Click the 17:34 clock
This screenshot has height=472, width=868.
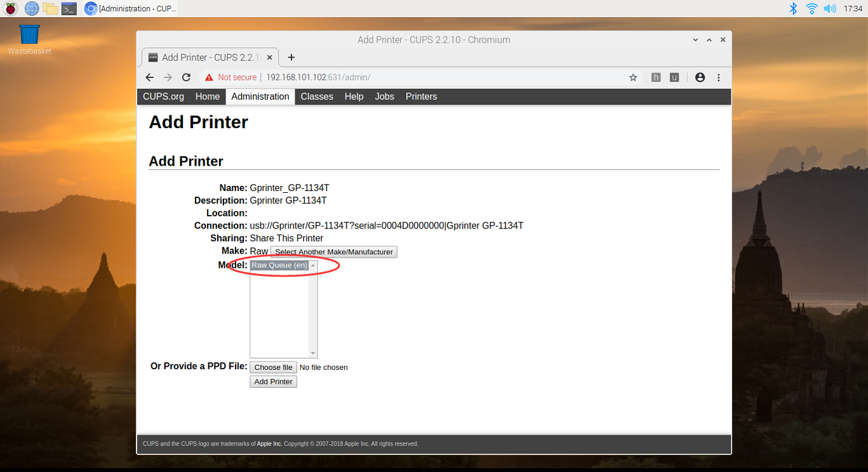pyautogui.click(x=853, y=9)
